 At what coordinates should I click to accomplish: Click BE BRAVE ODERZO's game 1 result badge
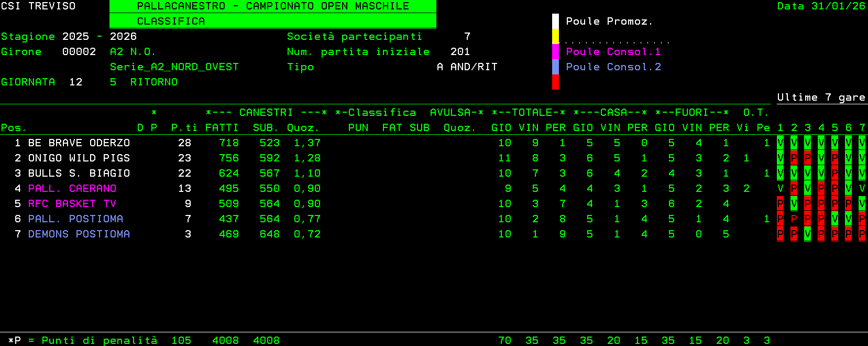point(780,143)
